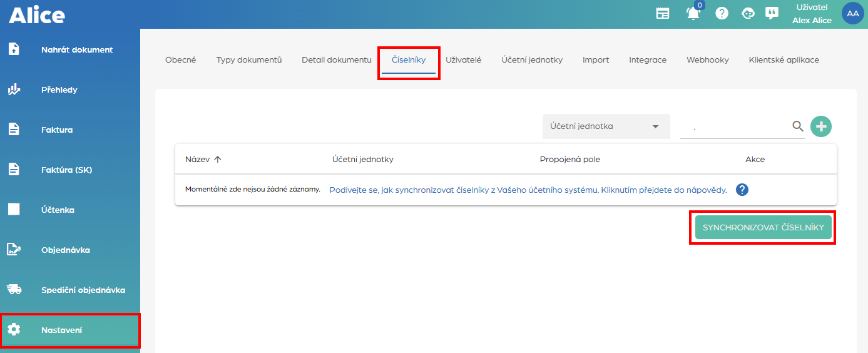Click the green plus add button

[x=821, y=126]
